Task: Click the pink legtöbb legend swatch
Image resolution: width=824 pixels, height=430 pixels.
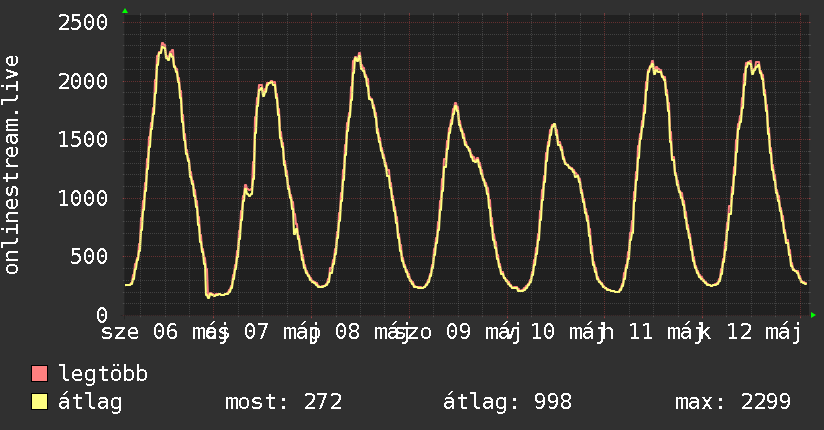Action: (x=39, y=373)
